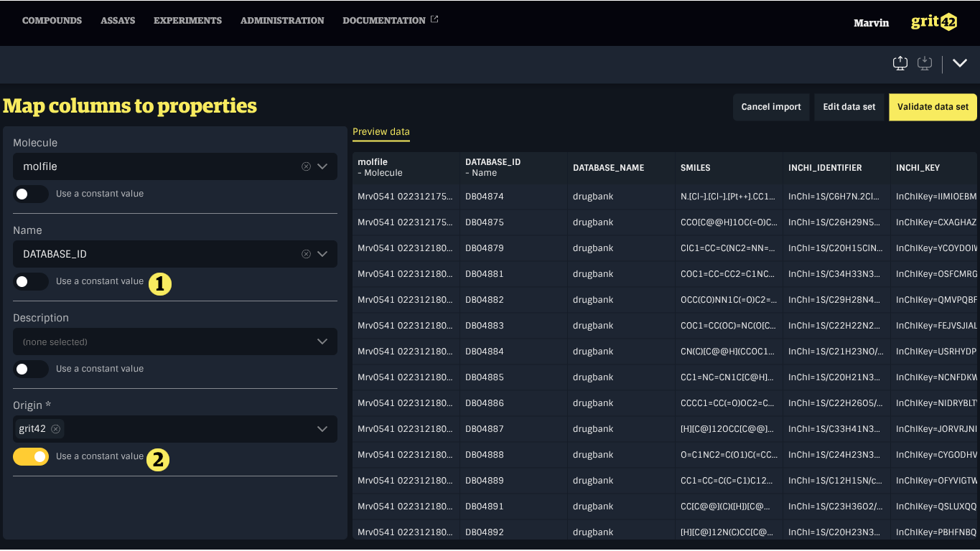Image resolution: width=980 pixels, height=551 pixels.
Task: Select the Preview data tab
Action: [x=381, y=132]
